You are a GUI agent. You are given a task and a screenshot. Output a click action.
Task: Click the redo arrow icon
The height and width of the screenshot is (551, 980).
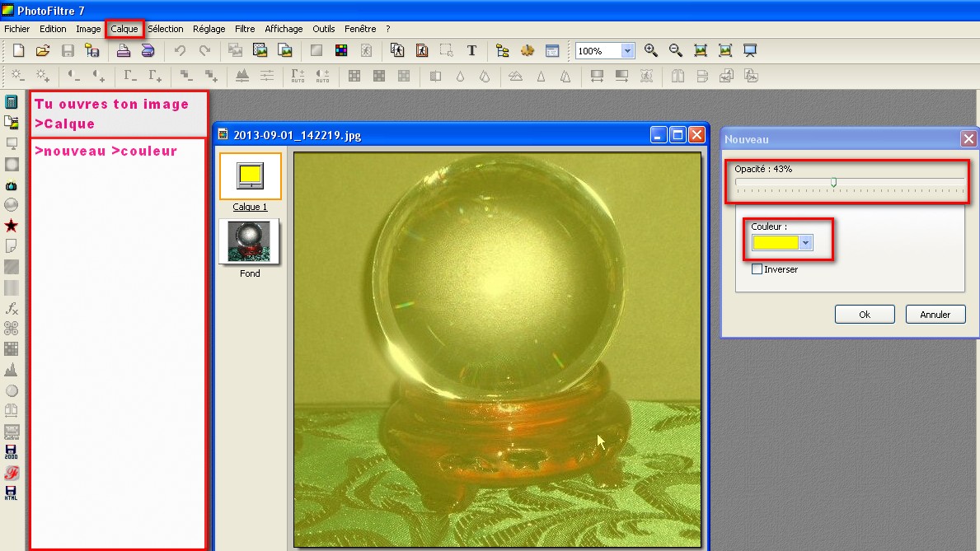(205, 50)
